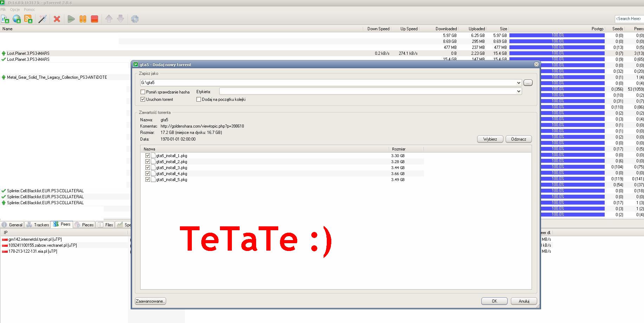Click the '3.66 GB' file size value
Image resolution: width=644 pixels, height=323 pixels.
(398, 174)
